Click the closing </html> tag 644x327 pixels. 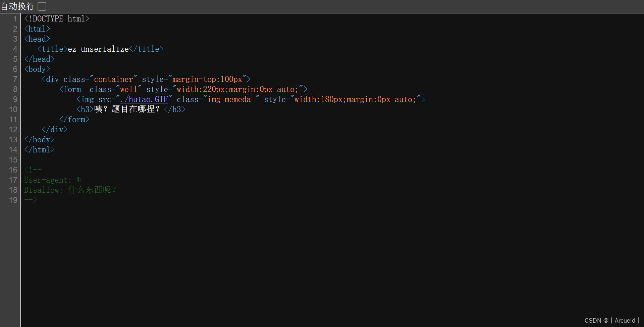pyautogui.click(x=39, y=150)
